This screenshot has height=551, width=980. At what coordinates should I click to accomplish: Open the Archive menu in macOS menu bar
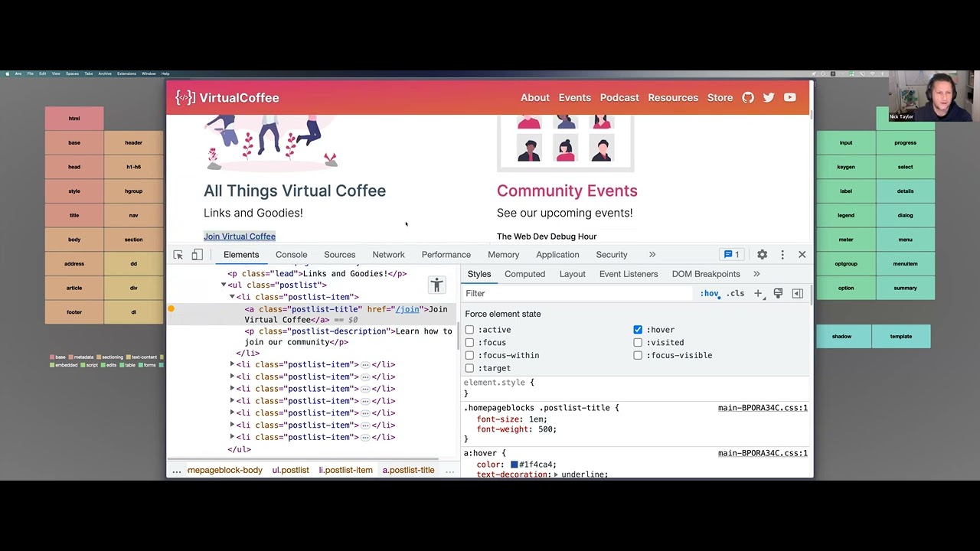coord(105,73)
